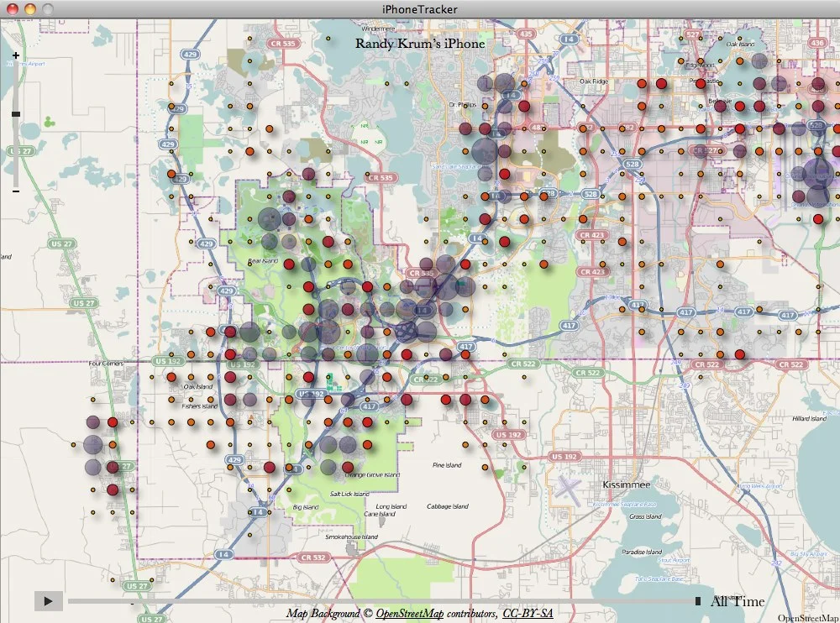Image resolution: width=840 pixels, height=623 pixels.
Task: Click the Kissimmee city label
Action: (x=627, y=484)
